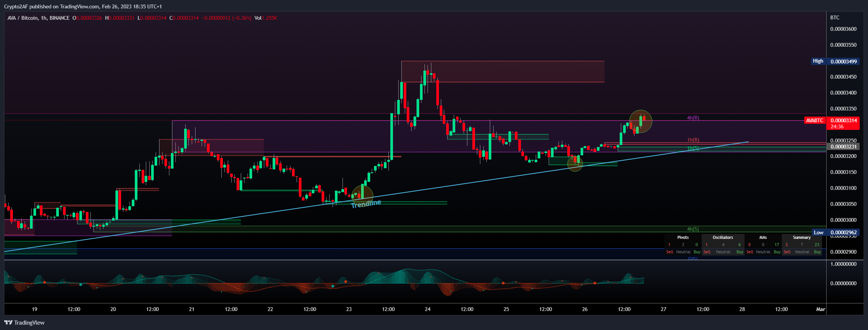Click the BTC currency label on price axis
The width and height of the screenshot is (868, 330).
click(x=835, y=17)
